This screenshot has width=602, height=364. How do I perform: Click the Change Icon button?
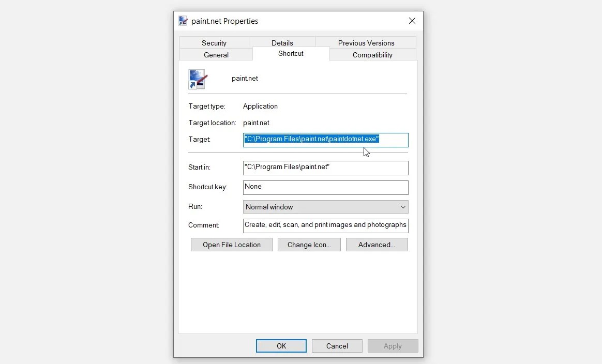[x=309, y=244]
